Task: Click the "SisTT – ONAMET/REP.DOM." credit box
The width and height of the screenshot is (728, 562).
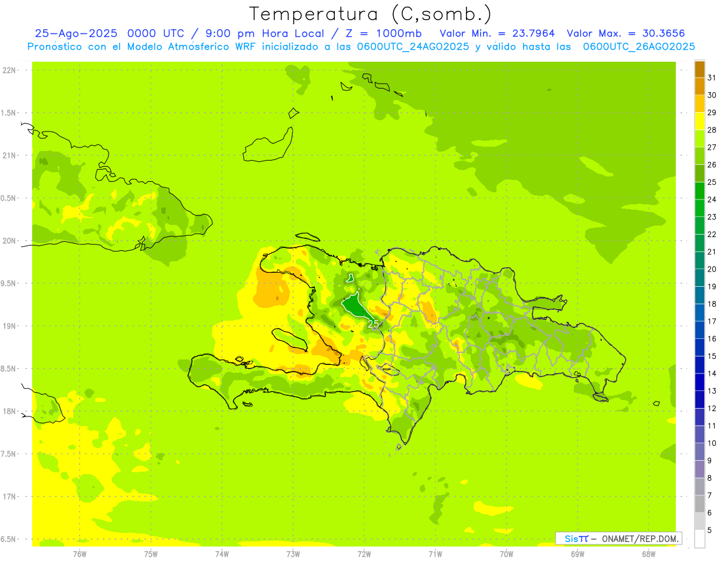Action: [x=619, y=538]
